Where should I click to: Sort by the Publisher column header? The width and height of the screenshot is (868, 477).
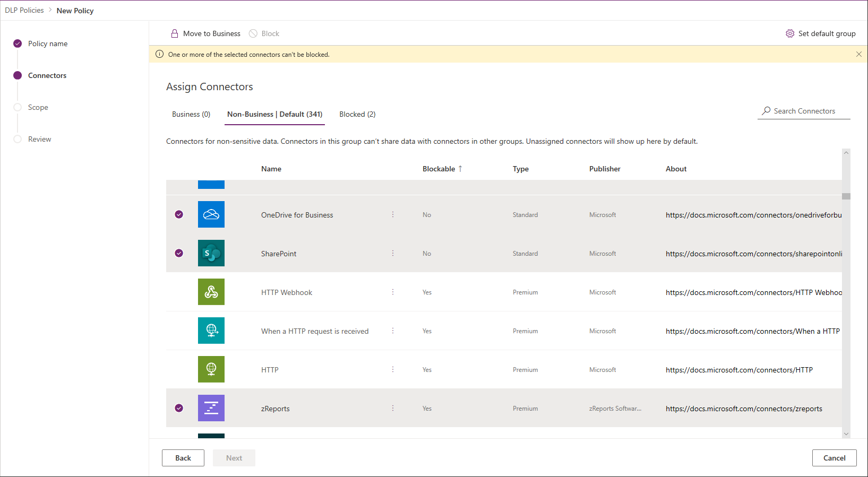tap(605, 169)
